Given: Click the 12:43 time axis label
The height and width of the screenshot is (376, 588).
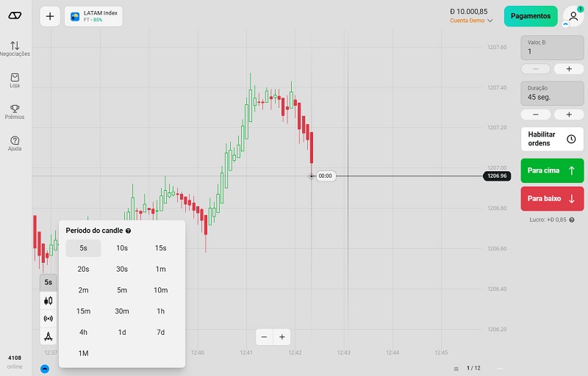Looking at the screenshot, I should click(x=343, y=352).
